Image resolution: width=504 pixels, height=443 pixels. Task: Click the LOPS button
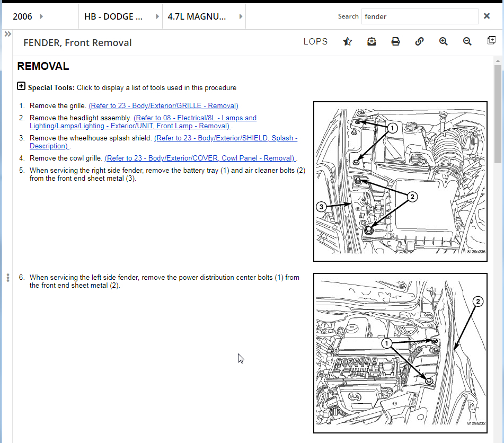(315, 41)
